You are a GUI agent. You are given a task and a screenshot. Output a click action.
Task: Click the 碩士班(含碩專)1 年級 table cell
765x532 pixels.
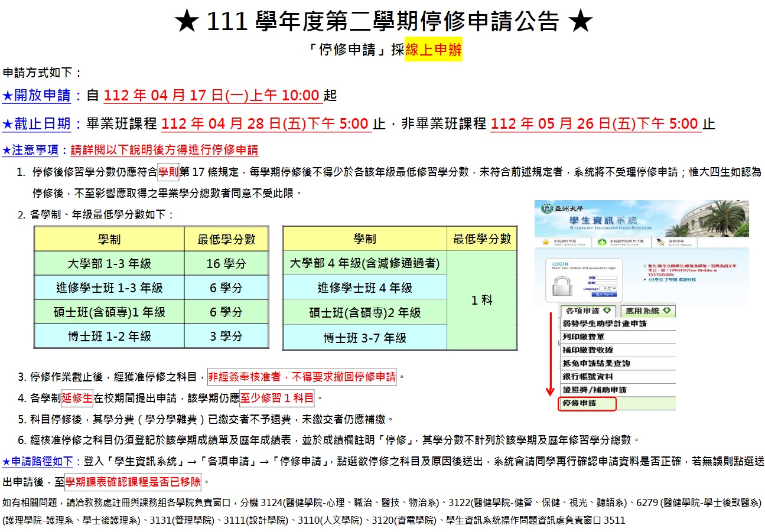click(x=109, y=312)
